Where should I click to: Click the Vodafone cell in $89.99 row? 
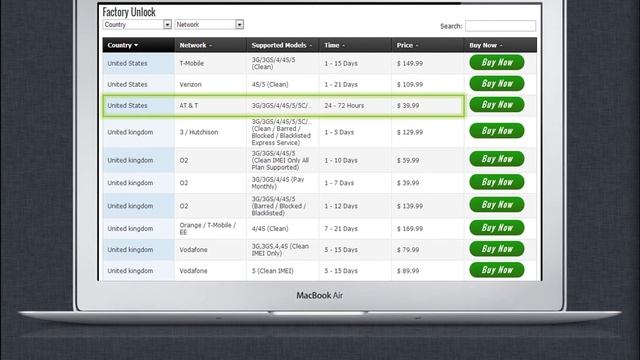click(211, 271)
